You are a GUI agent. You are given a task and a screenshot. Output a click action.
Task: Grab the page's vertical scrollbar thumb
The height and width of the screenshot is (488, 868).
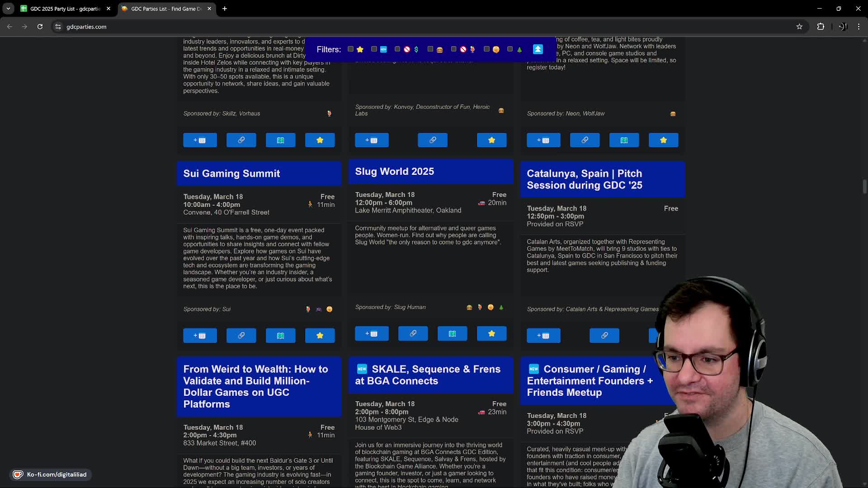pyautogui.click(x=864, y=187)
